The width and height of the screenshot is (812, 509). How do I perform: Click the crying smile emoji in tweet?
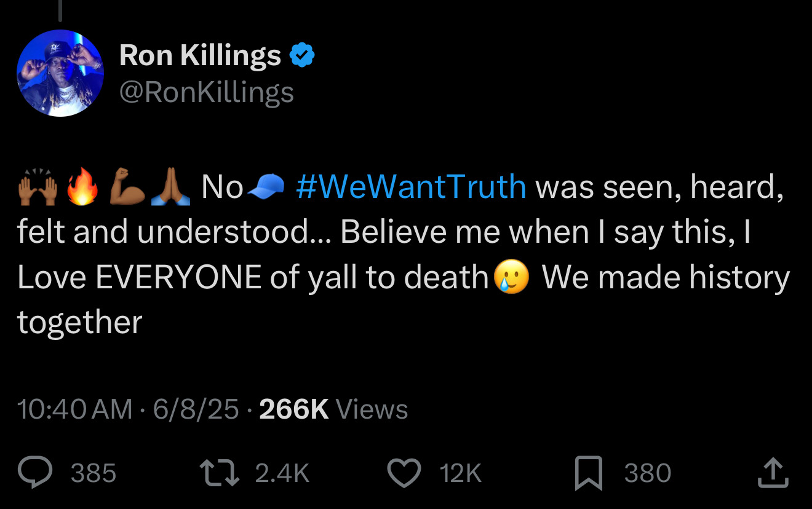point(511,278)
